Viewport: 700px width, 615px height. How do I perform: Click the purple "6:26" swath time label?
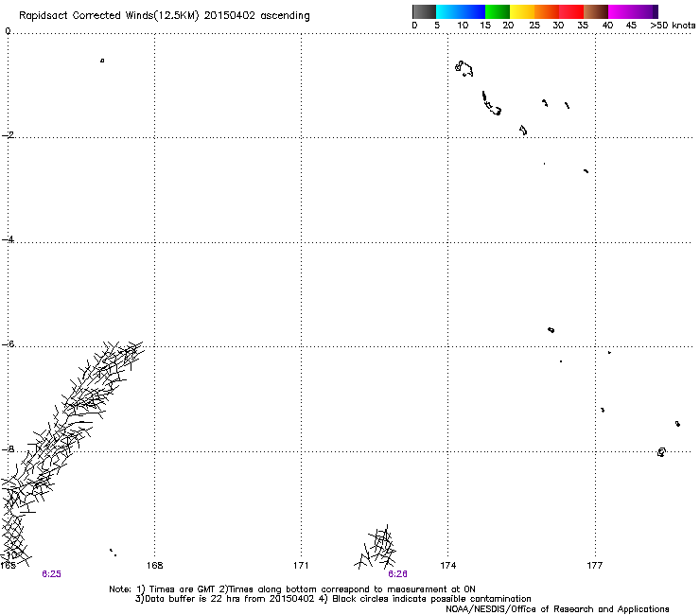[397, 574]
